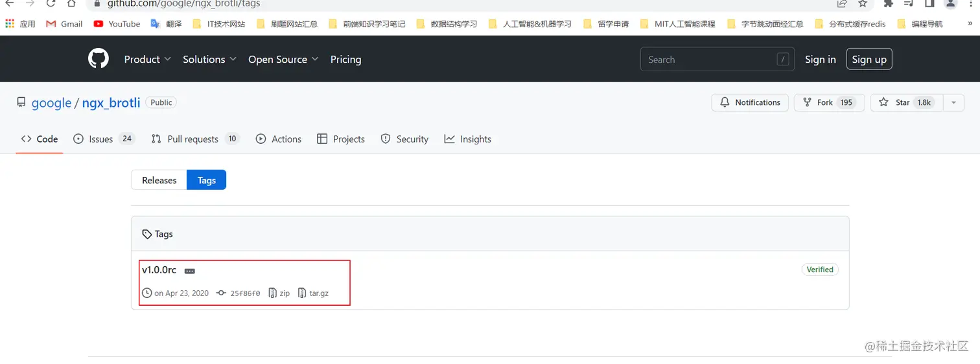Image resolution: width=980 pixels, height=364 pixels.
Task: Open the Gmail bookmark
Action: click(x=64, y=24)
